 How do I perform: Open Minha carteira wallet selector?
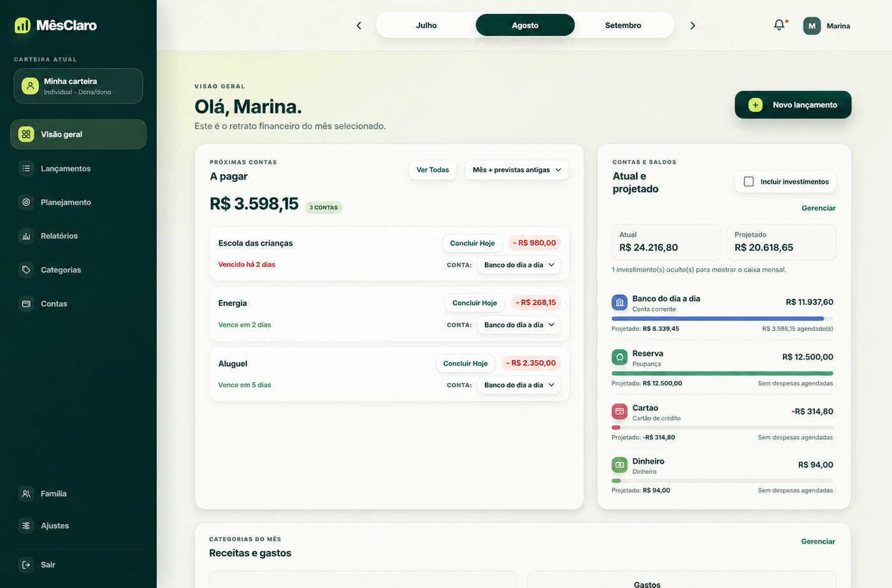click(x=78, y=86)
